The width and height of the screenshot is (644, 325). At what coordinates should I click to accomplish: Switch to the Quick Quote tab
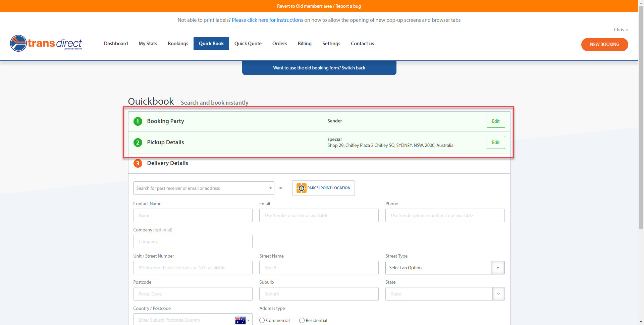coord(248,43)
